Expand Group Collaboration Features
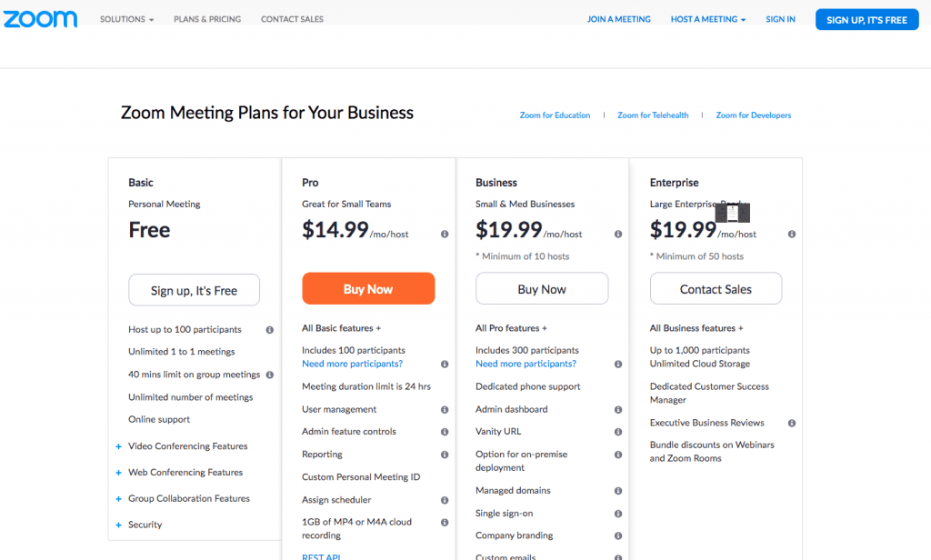931x560 pixels. [x=188, y=498]
